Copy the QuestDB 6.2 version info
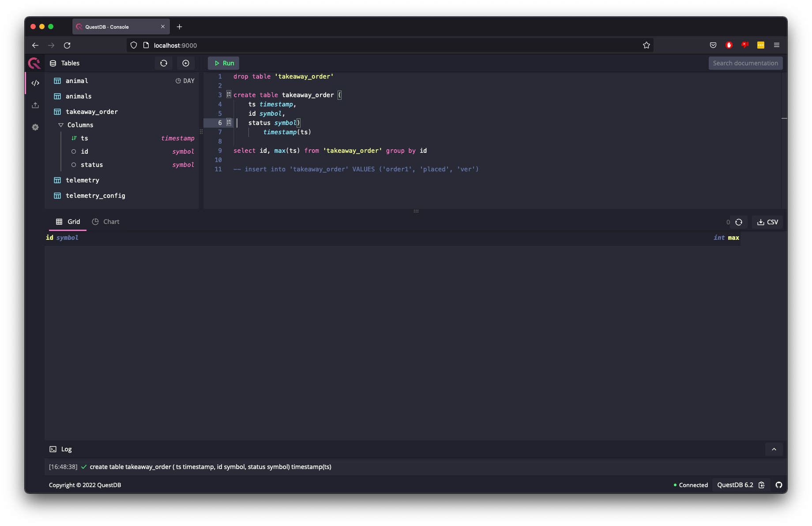The image size is (812, 526). [762, 485]
